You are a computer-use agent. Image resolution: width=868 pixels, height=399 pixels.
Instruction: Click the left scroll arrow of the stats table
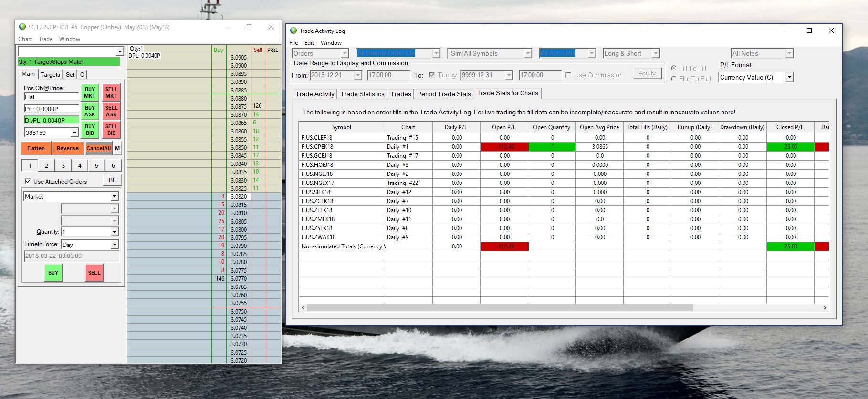(303, 308)
